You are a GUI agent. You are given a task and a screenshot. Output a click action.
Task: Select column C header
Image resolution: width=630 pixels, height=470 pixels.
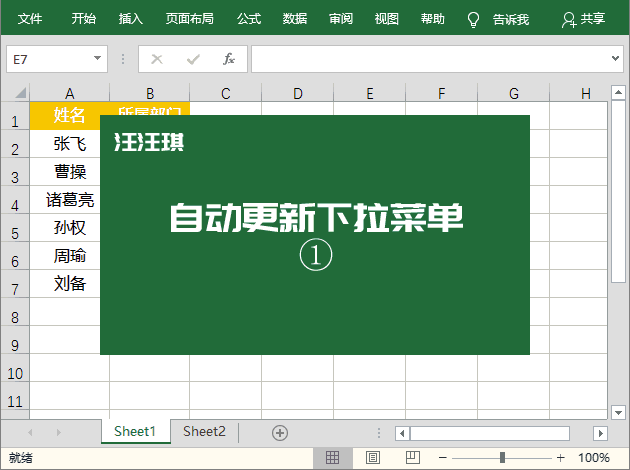tap(225, 93)
